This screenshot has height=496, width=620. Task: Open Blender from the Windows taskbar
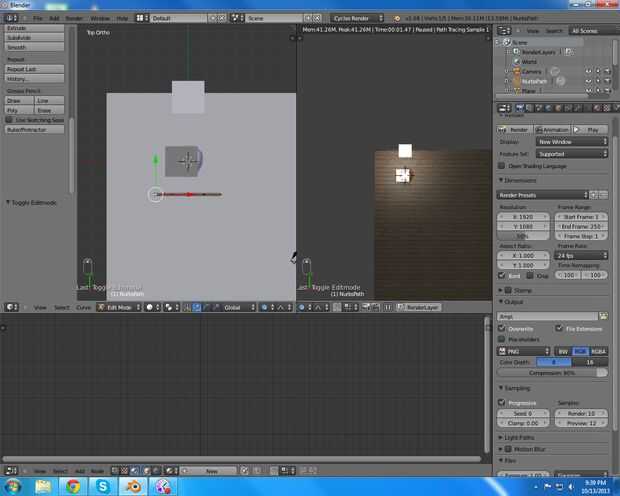pos(134,486)
